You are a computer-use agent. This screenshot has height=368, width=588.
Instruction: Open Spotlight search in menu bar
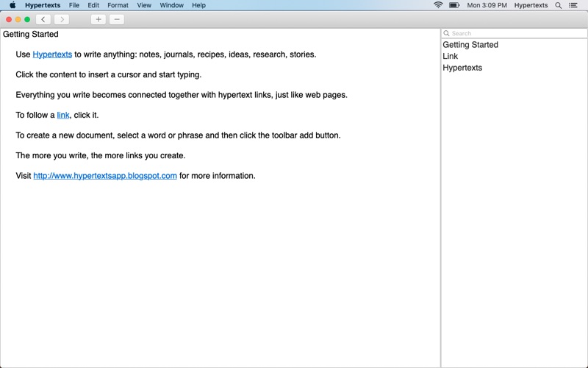pos(559,5)
